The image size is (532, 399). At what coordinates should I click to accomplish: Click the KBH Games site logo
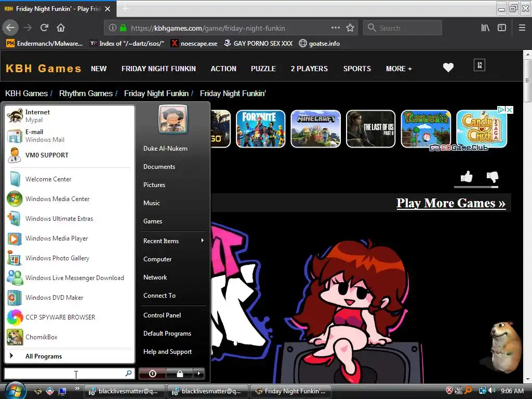[x=44, y=69]
